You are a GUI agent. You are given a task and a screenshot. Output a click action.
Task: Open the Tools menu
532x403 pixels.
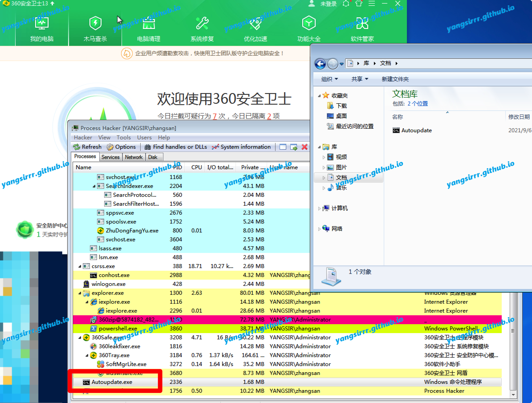click(x=123, y=137)
